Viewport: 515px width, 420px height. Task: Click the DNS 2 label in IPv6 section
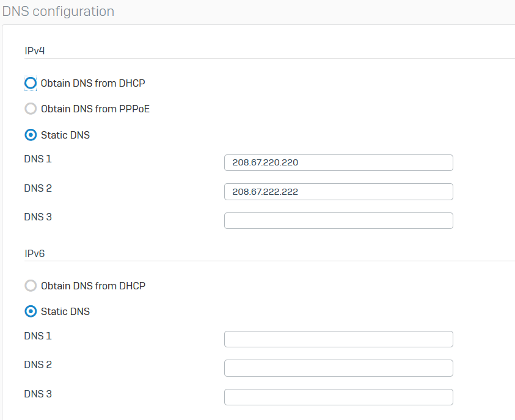tap(38, 365)
